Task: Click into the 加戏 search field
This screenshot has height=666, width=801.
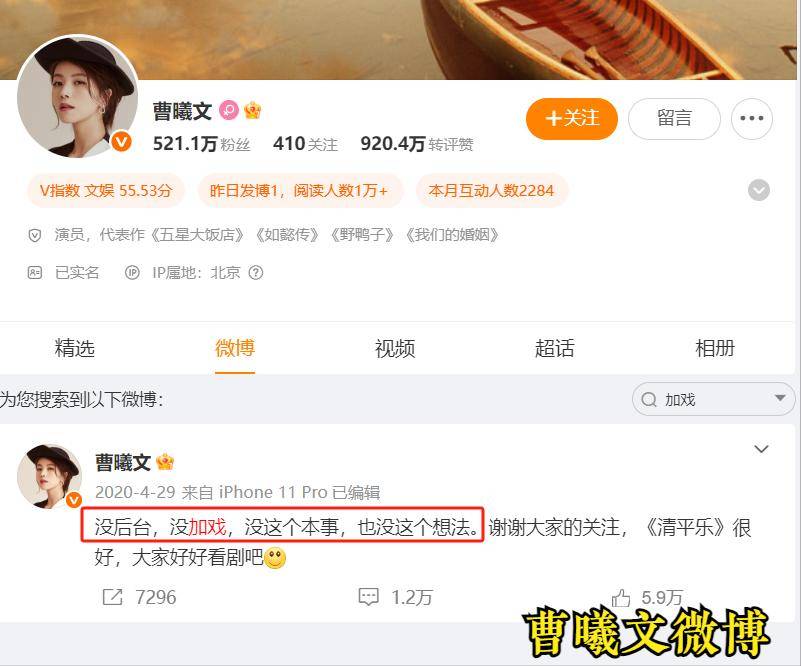Action: coord(713,399)
